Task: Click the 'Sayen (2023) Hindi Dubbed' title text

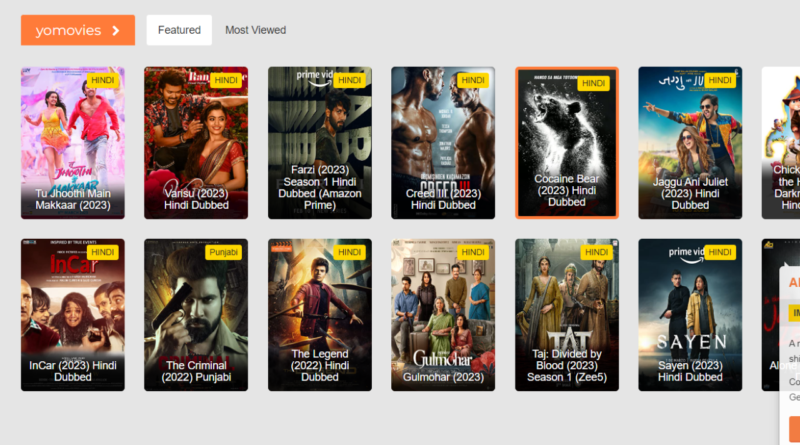Action: (x=690, y=371)
